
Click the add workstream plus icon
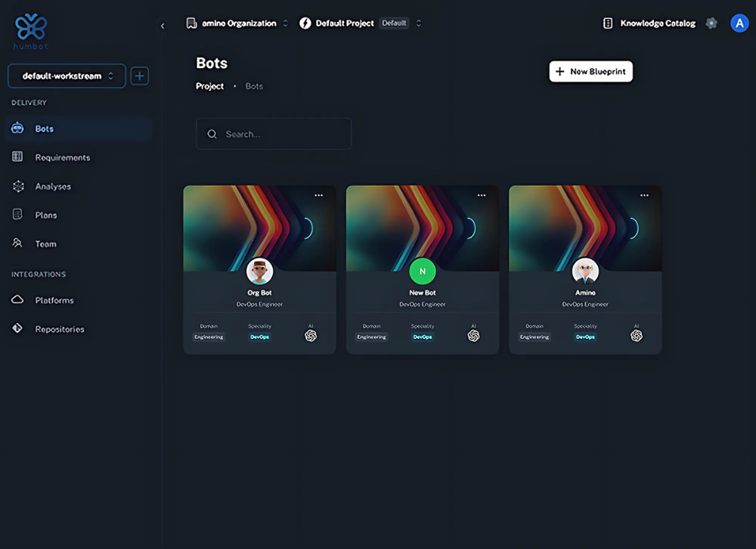click(x=140, y=76)
